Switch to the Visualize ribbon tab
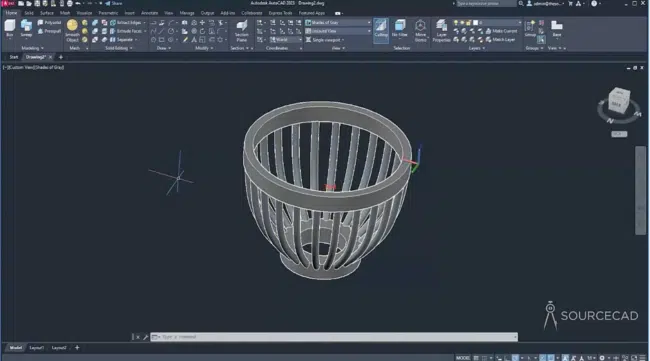 [84, 13]
